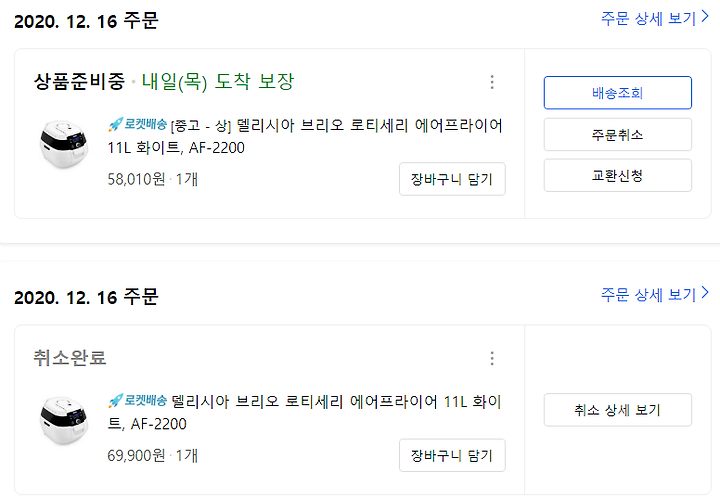Image resolution: width=720 pixels, height=497 pixels.
Task: Add 69,900원 item via 장바구니 담기
Action: 452,455
